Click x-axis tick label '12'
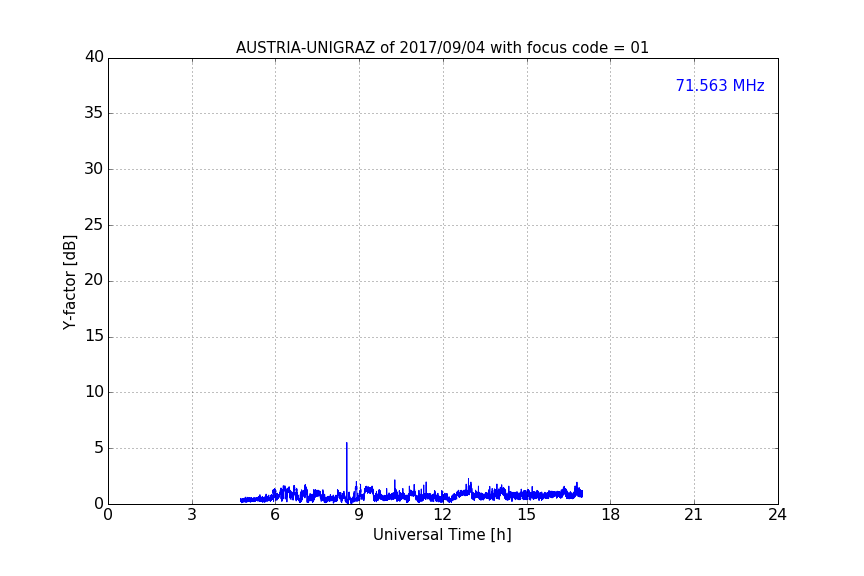This screenshot has width=864, height=576. point(442,515)
